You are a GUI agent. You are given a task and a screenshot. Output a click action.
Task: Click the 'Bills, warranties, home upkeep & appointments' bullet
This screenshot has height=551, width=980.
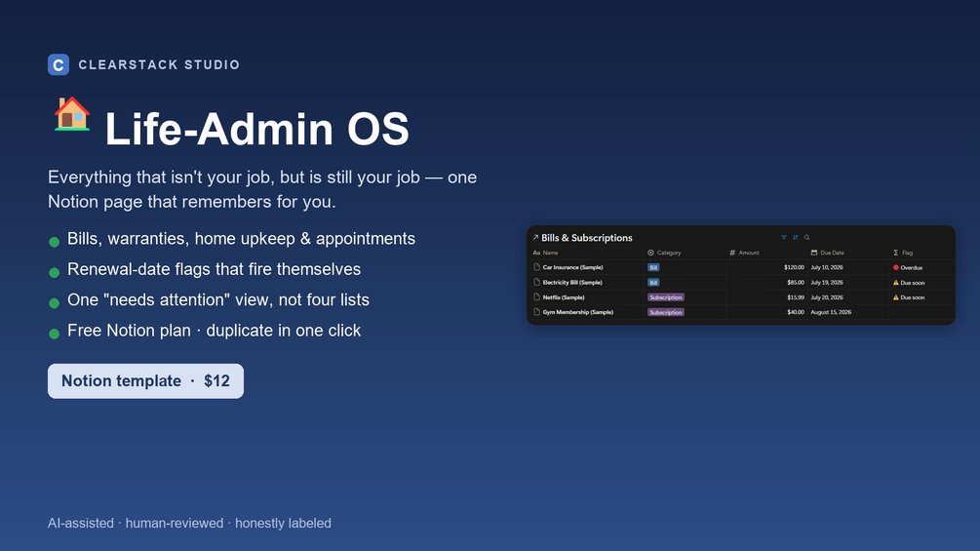click(x=241, y=239)
